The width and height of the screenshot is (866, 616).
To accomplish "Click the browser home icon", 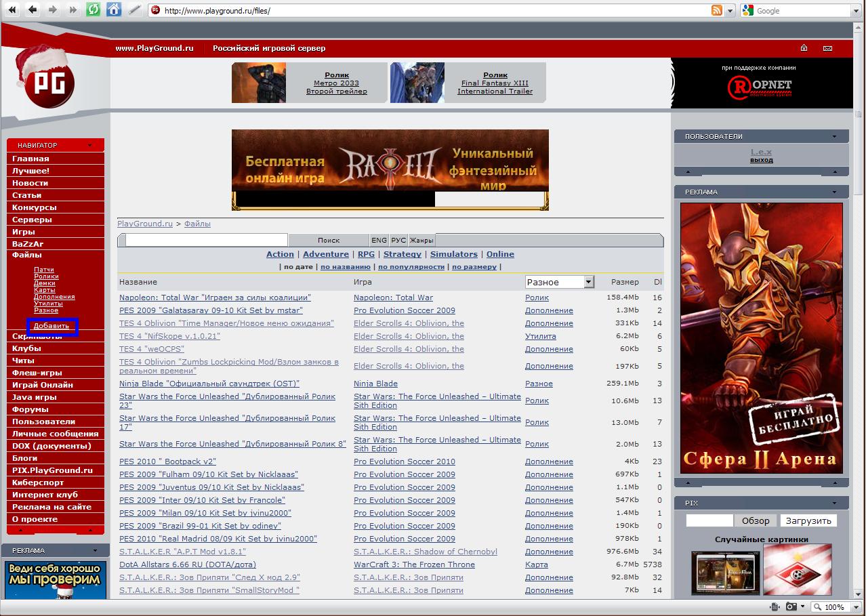I will (x=112, y=9).
